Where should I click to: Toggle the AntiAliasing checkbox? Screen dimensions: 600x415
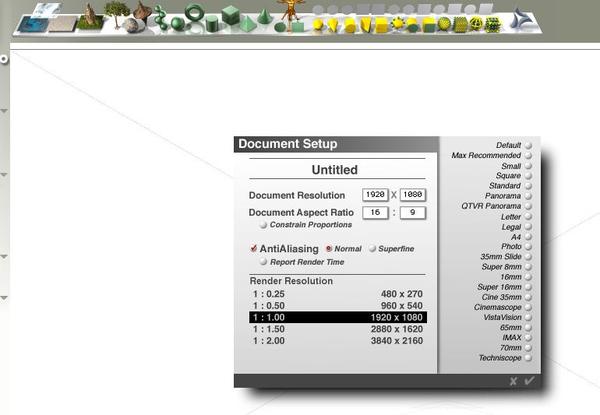pyautogui.click(x=253, y=249)
